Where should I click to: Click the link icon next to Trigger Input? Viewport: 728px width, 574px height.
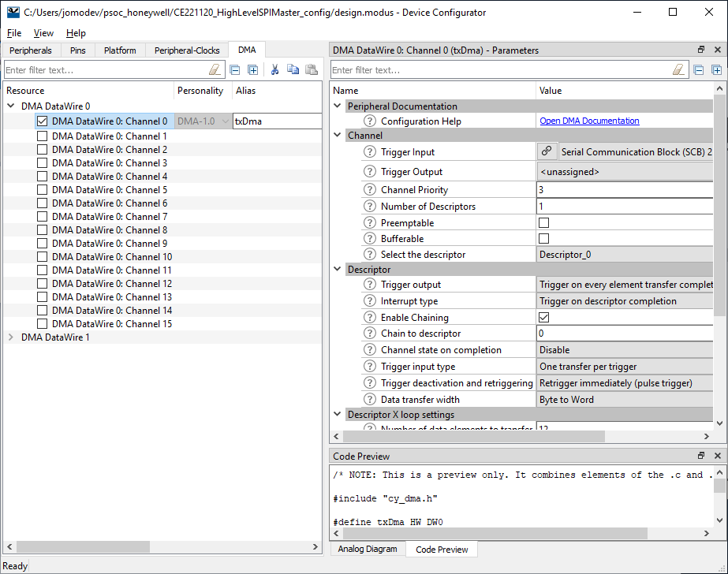546,151
